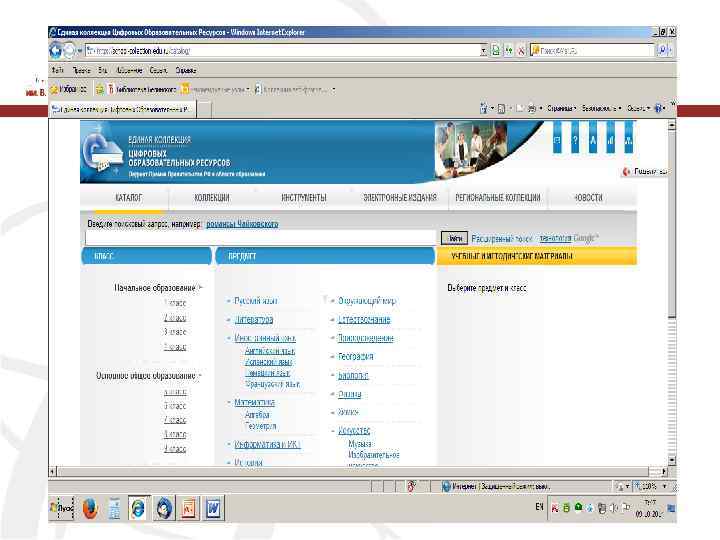Open the Файл menu
This screenshot has height=540, width=720.
(x=57, y=70)
